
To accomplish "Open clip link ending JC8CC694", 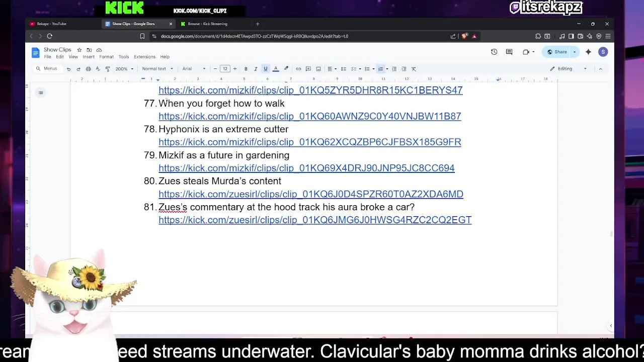I will point(306,168).
